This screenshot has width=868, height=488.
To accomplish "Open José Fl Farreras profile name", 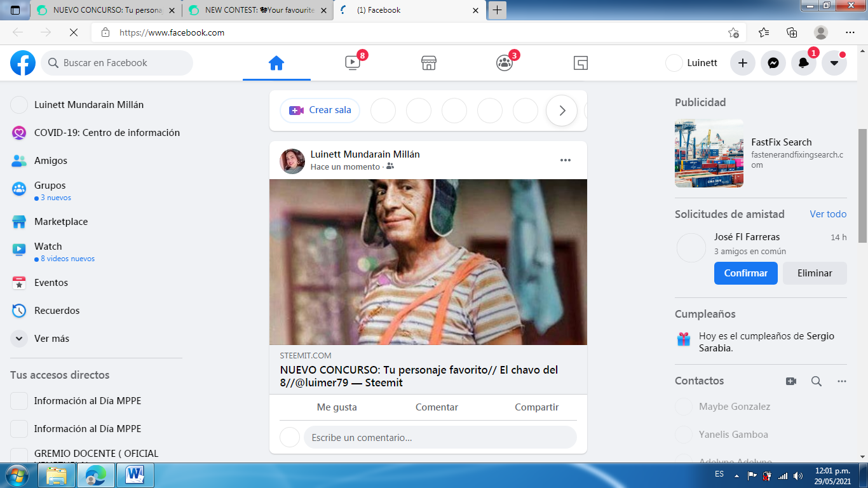I will (x=747, y=237).
